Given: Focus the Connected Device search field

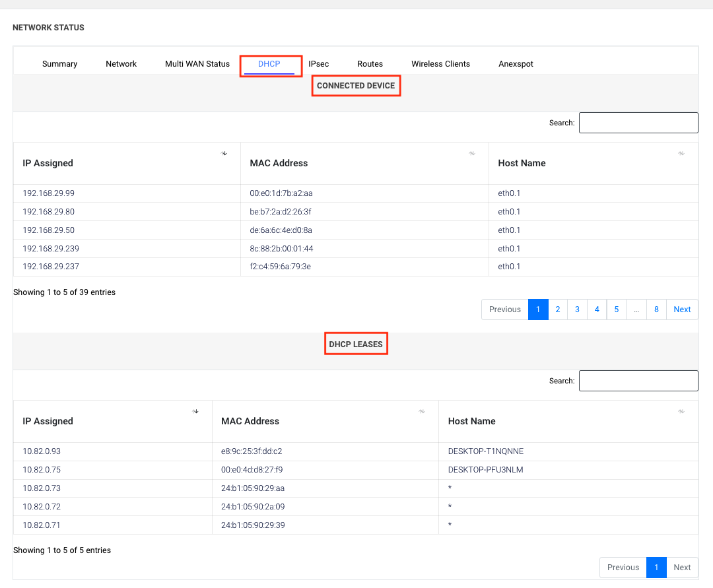Looking at the screenshot, I should (638, 123).
